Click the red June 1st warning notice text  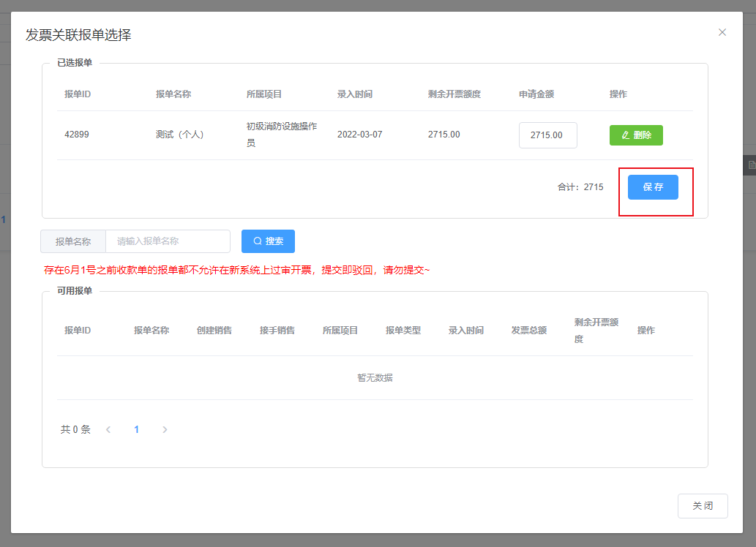pyautogui.click(x=237, y=271)
